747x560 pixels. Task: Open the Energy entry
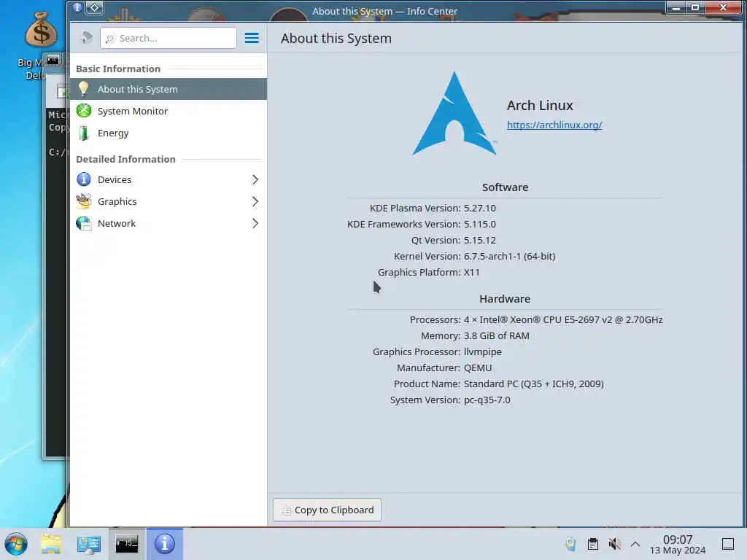pos(169,133)
